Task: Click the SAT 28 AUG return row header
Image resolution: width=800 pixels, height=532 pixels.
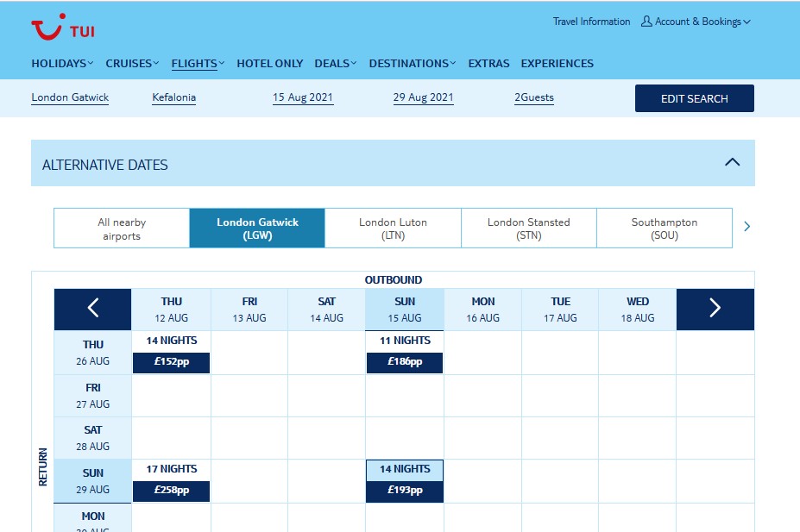Action: [x=93, y=438]
